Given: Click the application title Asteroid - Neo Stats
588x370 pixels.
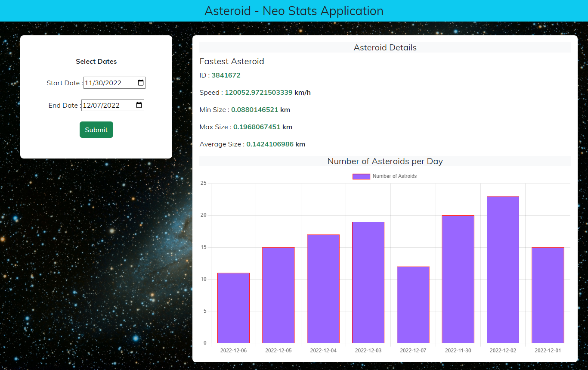Looking at the screenshot, I should (294, 11).
